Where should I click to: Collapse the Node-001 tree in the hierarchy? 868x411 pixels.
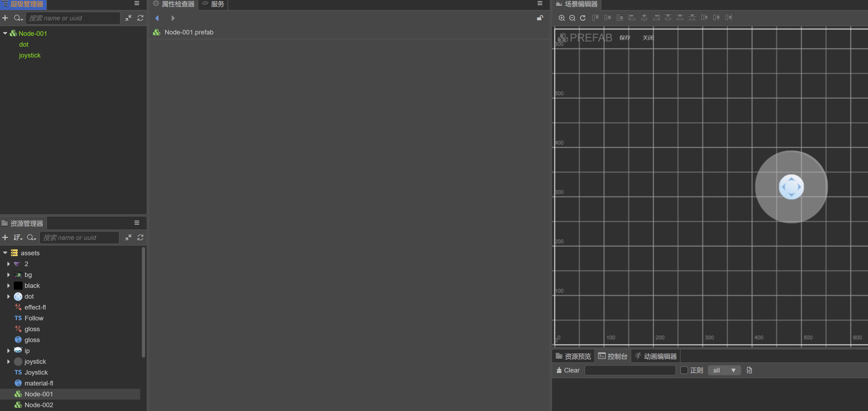coord(5,33)
